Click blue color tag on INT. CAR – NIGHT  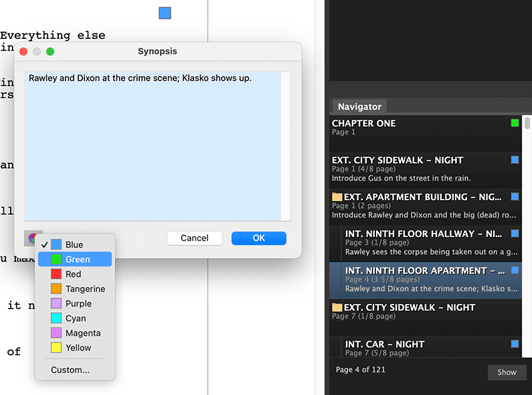pos(515,343)
